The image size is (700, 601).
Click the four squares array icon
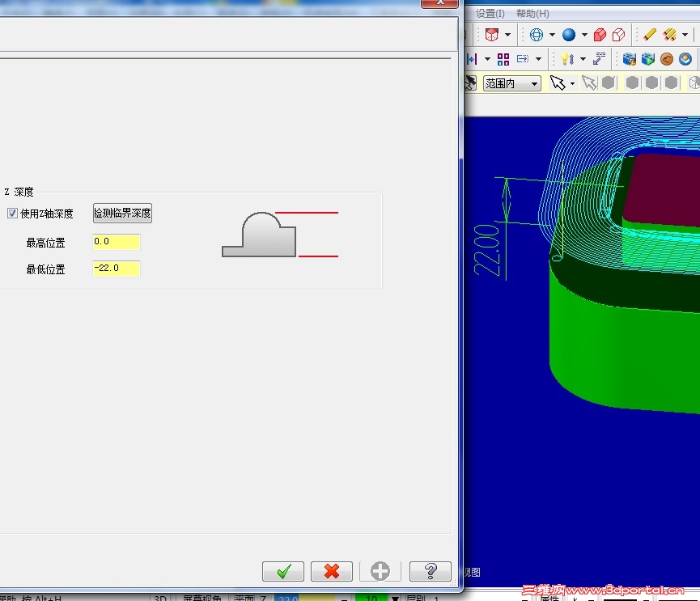coord(503,59)
